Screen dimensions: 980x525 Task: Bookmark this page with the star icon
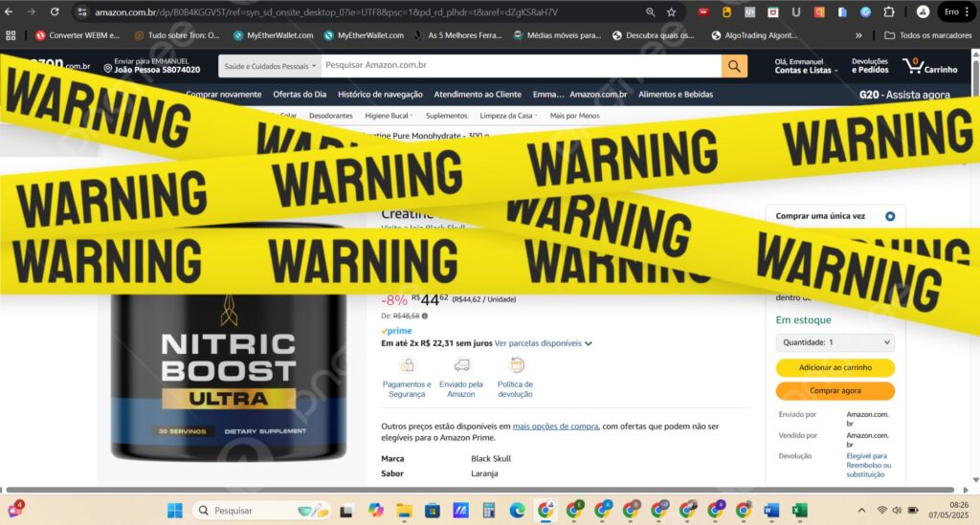tap(671, 11)
